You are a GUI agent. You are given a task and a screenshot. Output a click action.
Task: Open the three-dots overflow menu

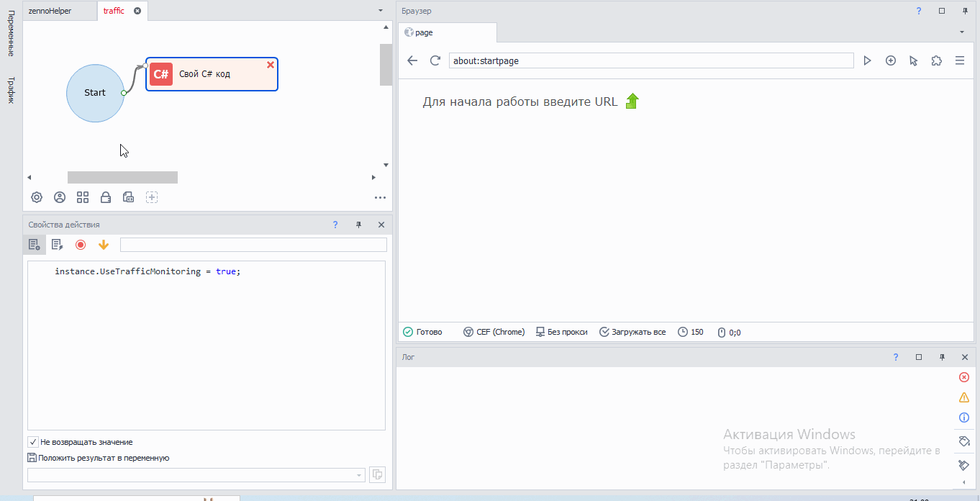pos(380,198)
